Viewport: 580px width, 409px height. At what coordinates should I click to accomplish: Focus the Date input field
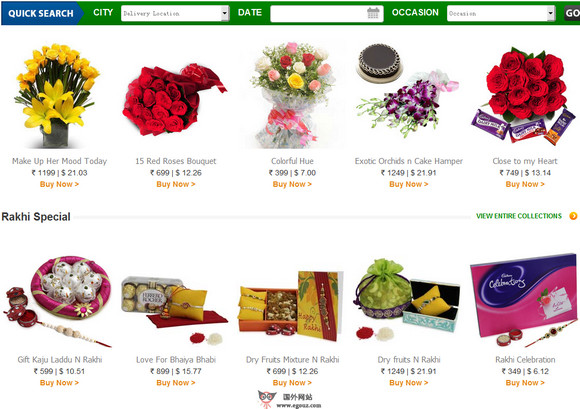tap(327, 14)
